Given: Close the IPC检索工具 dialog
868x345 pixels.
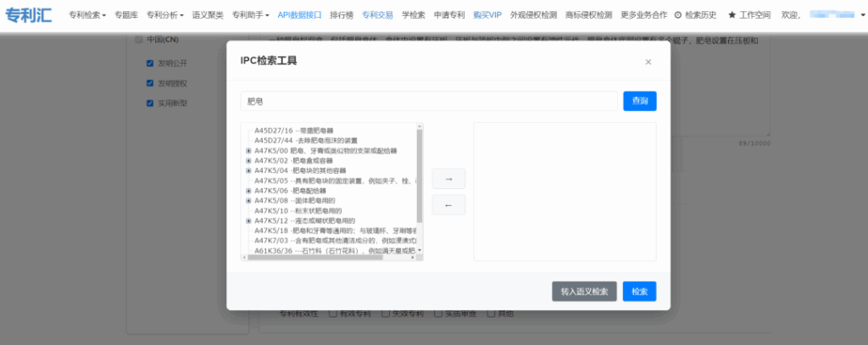Looking at the screenshot, I should pyautogui.click(x=648, y=62).
